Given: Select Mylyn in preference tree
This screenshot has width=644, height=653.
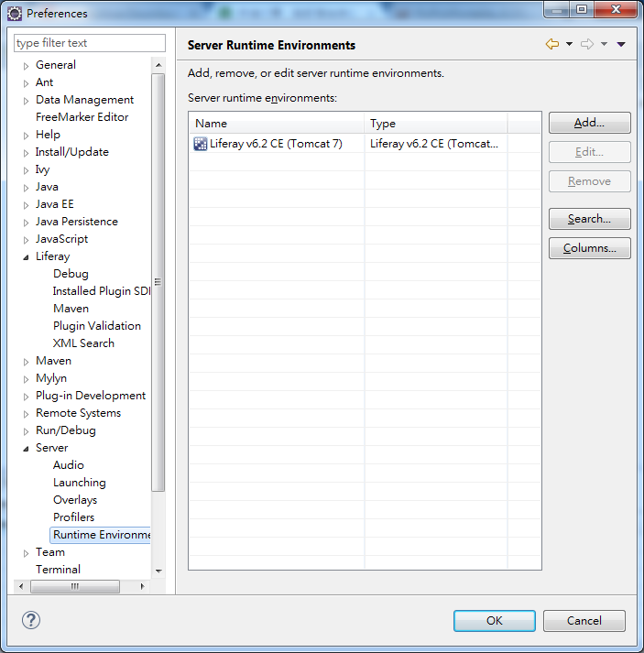Looking at the screenshot, I should pyautogui.click(x=51, y=378).
